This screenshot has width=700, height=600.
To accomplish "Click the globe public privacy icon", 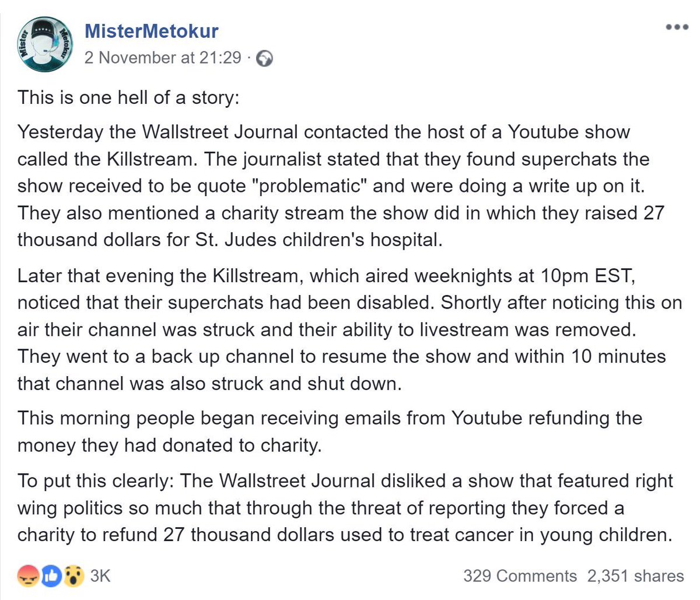I will click(264, 58).
